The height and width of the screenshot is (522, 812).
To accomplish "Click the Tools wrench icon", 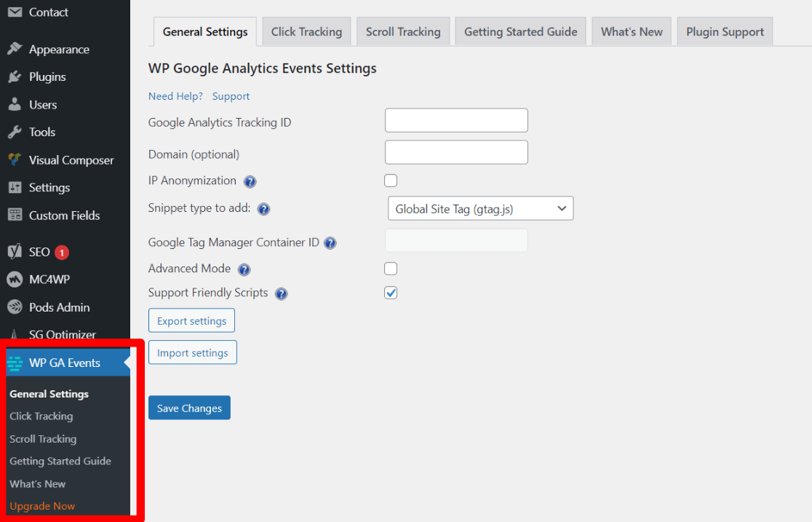I will [15, 132].
